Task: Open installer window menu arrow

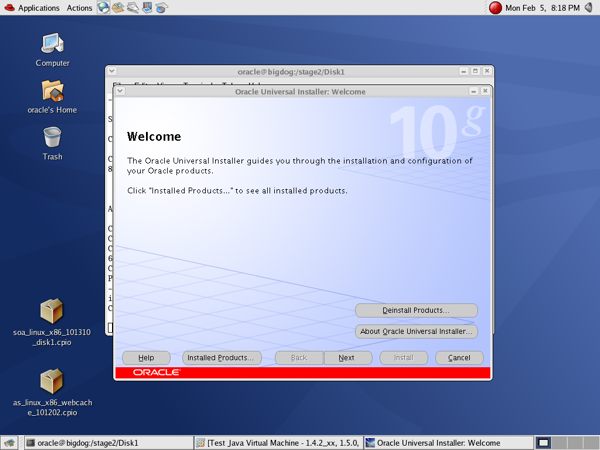Action: pos(120,91)
